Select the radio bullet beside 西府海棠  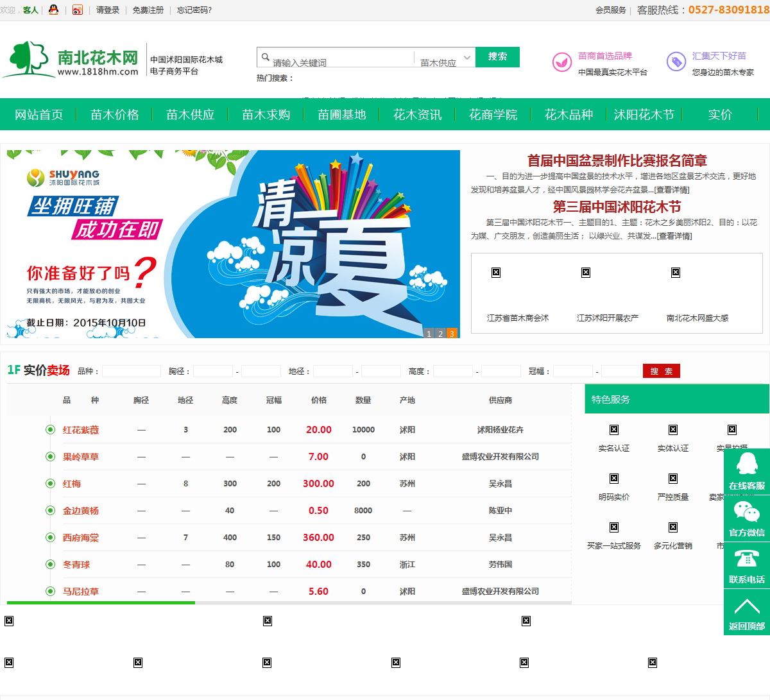50,538
